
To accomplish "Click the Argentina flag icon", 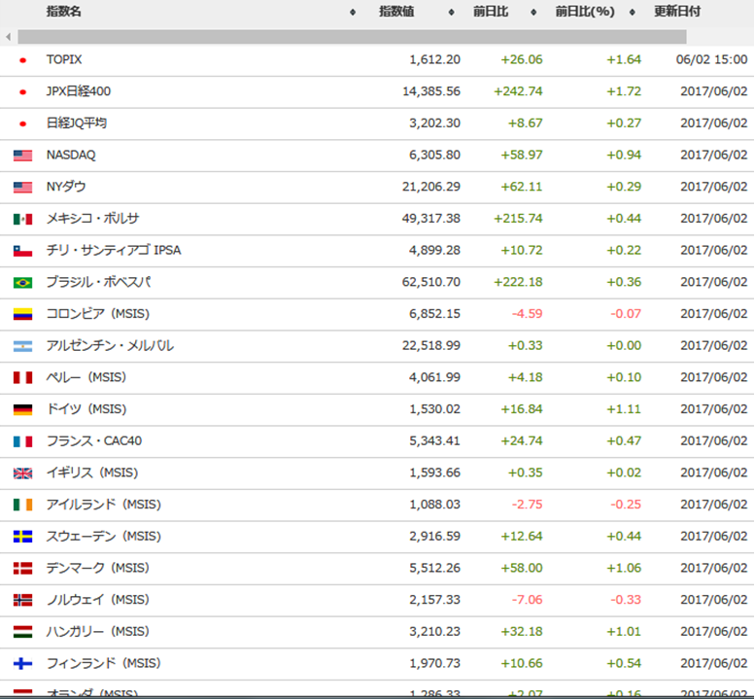I will coord(22,346).
